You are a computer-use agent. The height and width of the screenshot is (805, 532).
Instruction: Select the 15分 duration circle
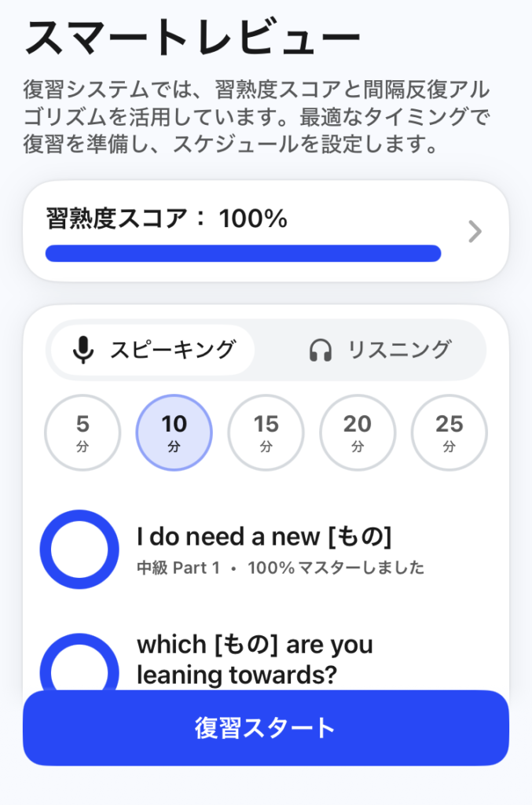click(x=266, y=432)
